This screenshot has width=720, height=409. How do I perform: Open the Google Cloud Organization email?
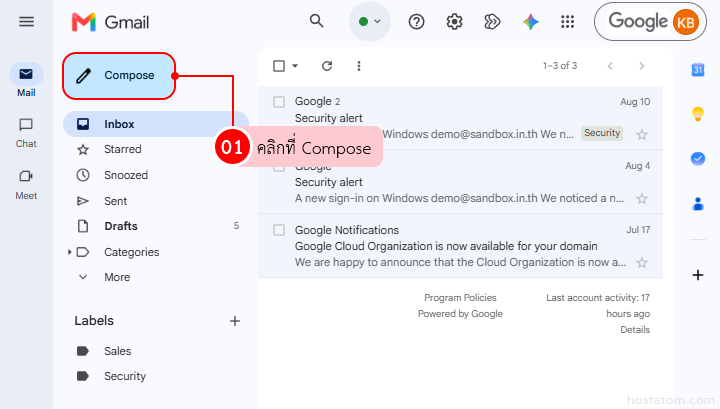pos(461,246)
